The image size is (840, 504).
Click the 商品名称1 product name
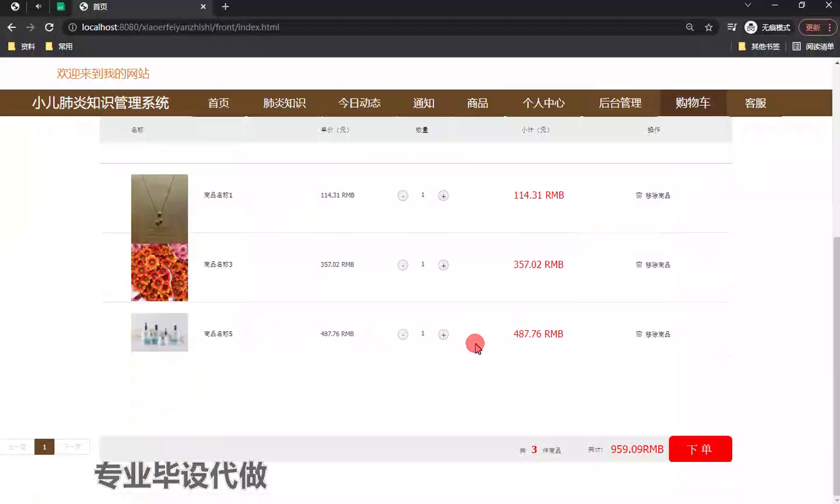pos(218,195)
